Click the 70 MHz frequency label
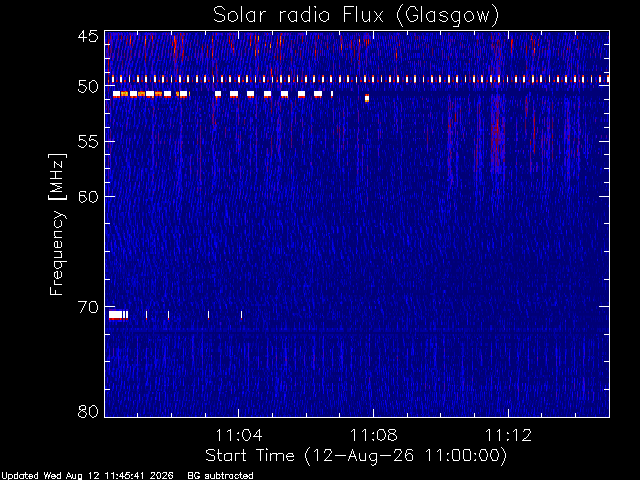The image size is (640, 480). pyautogui.click(x=88, y=307)
